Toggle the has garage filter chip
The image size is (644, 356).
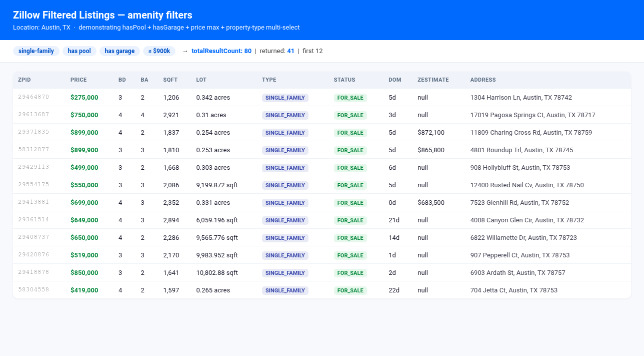tap(119, 51)
